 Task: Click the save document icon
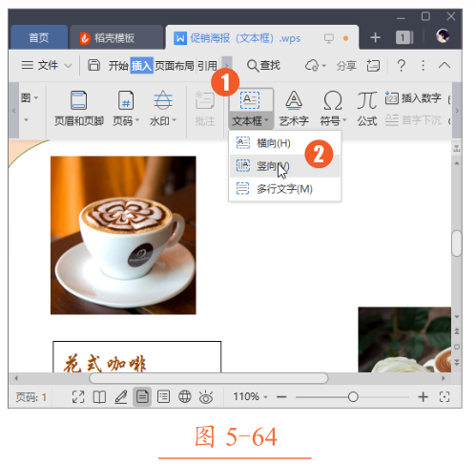[93, 65]
